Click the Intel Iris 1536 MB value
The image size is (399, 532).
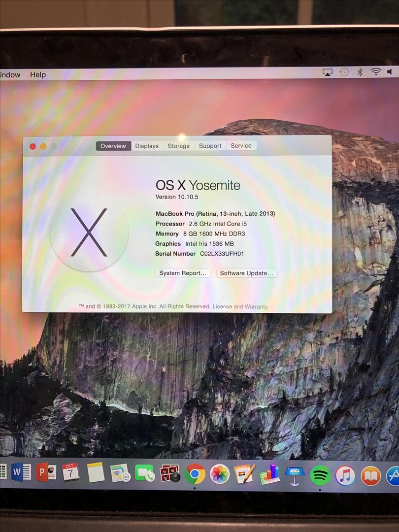pos(209,244)
